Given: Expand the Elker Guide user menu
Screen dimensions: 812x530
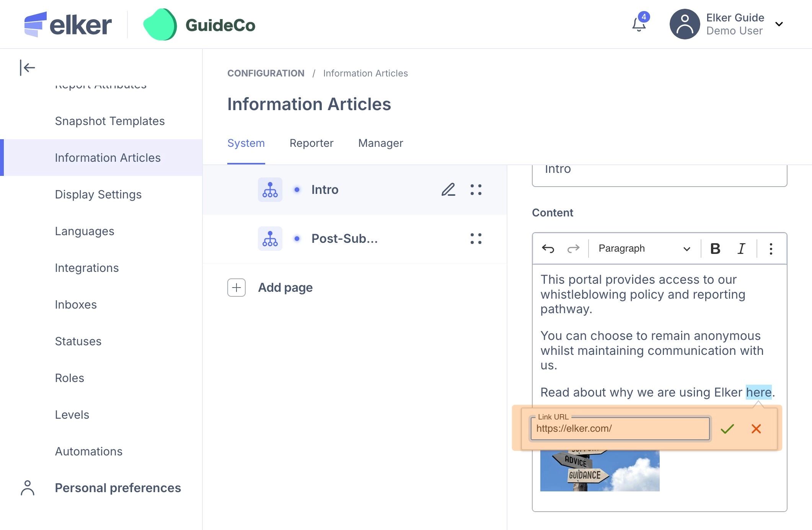Looking at the screenshot, I should pyautogui.click(x=779, y=24).
